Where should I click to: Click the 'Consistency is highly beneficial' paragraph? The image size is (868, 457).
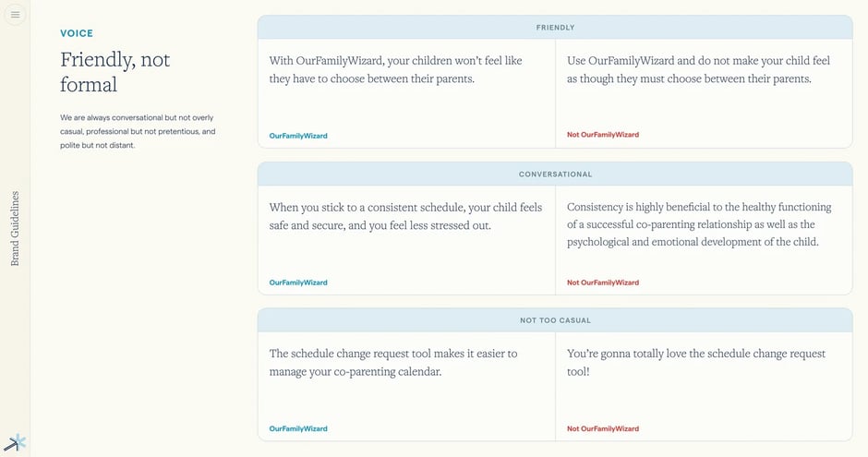coord(699,224)
